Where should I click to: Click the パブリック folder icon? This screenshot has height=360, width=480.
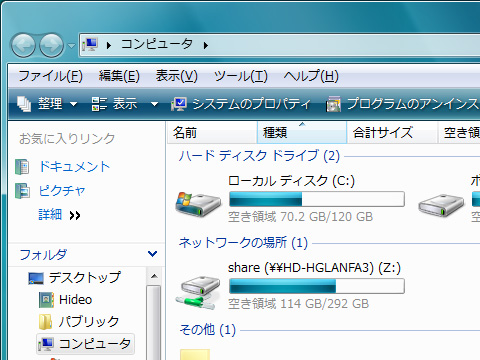click(45, 322)
